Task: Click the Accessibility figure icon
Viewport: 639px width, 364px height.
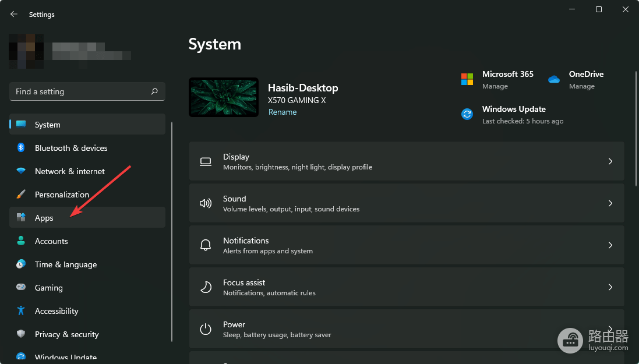Action: 21,310
